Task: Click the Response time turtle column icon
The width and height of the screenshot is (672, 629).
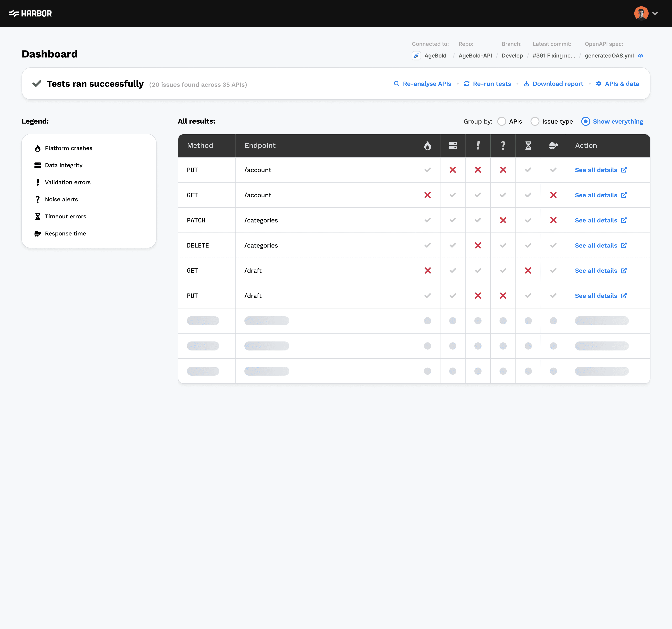Action: click(553, 145)
